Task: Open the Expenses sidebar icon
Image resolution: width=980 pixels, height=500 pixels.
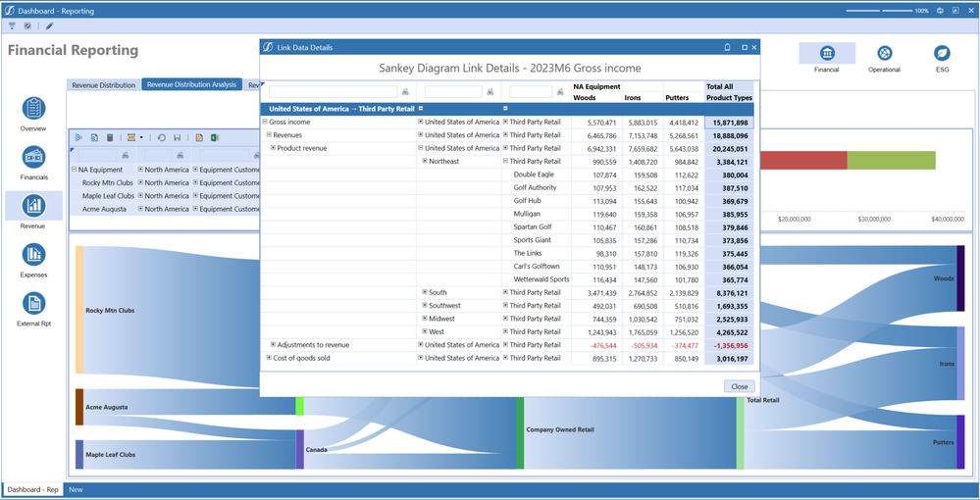Action: coord(33,254)
